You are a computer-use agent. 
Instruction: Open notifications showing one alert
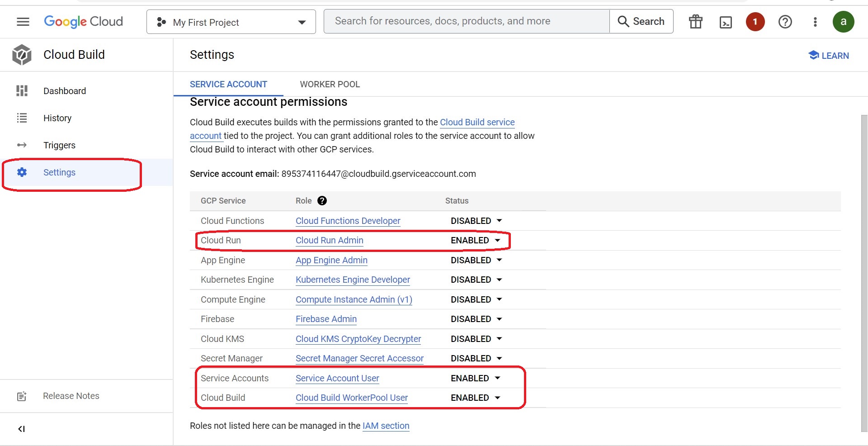(x=755, y=21)
